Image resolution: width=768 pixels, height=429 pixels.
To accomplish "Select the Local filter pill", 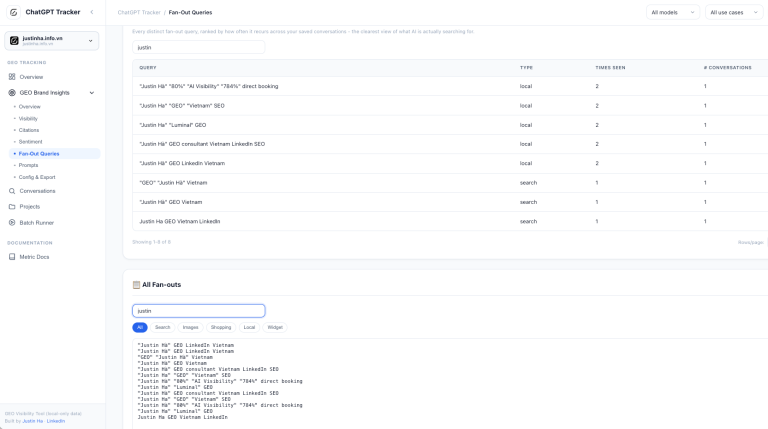I will [249, 327].
